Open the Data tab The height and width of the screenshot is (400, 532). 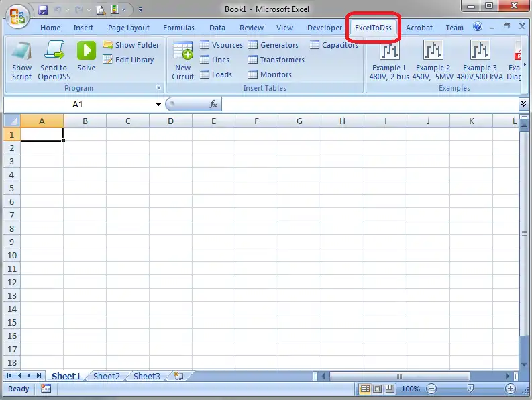[x=217, y=28]
